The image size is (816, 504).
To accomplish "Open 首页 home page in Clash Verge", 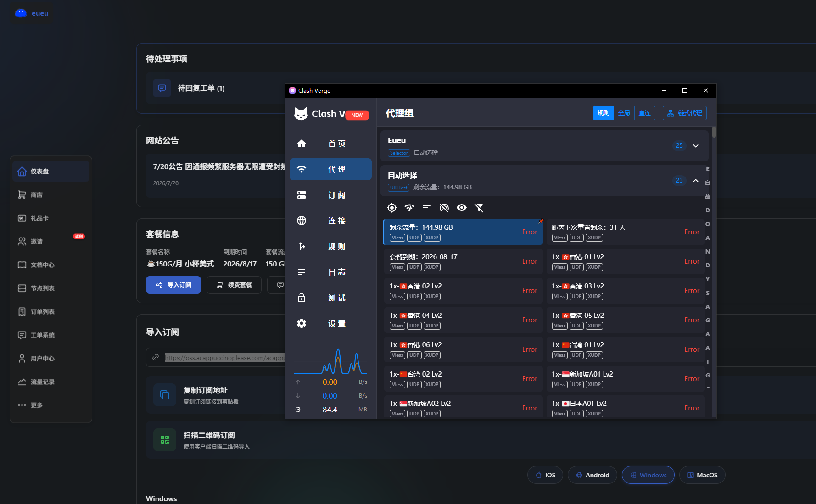I will 330,144.
